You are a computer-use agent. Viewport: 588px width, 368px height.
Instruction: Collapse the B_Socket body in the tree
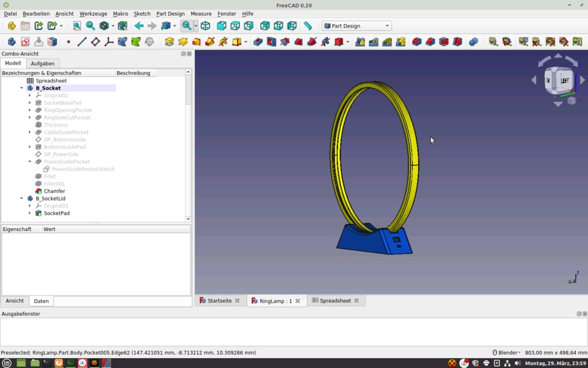tap(22, 88)
